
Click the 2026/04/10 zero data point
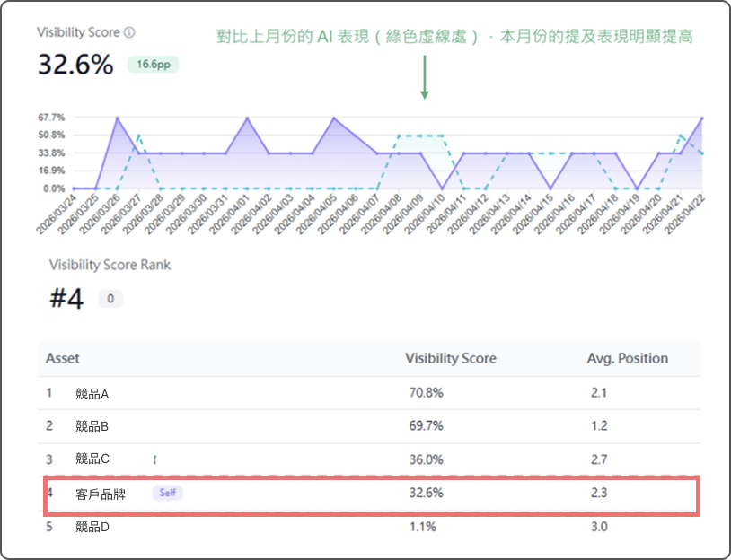click(443, 188)
